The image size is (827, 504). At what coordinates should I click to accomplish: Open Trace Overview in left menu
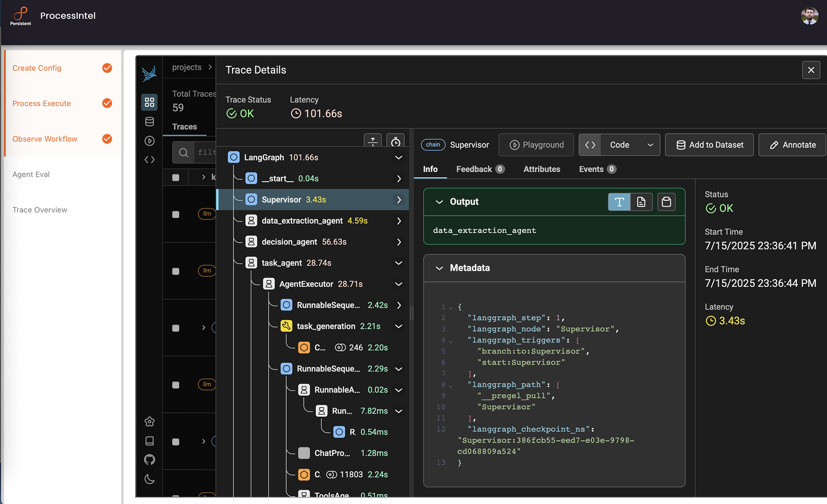point(40,210)
